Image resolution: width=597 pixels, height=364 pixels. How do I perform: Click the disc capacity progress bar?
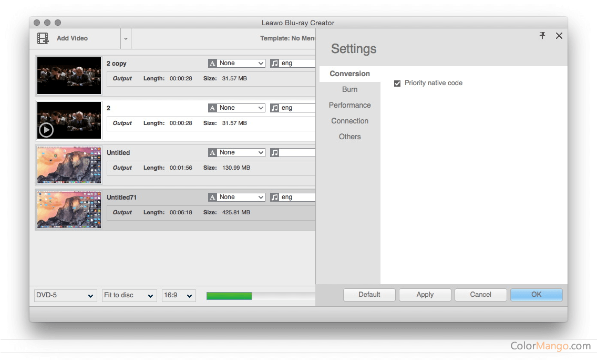point(261,296)
